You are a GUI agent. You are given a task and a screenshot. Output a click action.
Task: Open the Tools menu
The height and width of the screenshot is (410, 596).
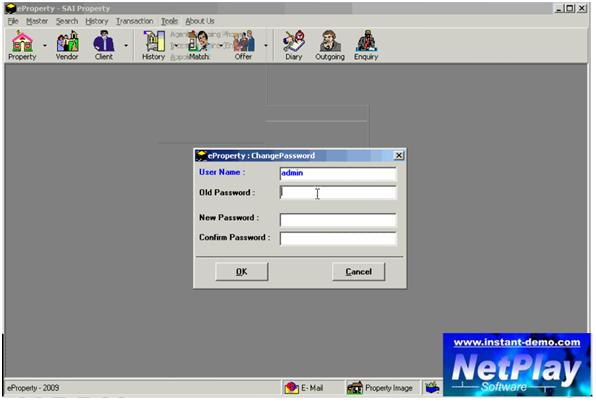(x=169, y=21)
